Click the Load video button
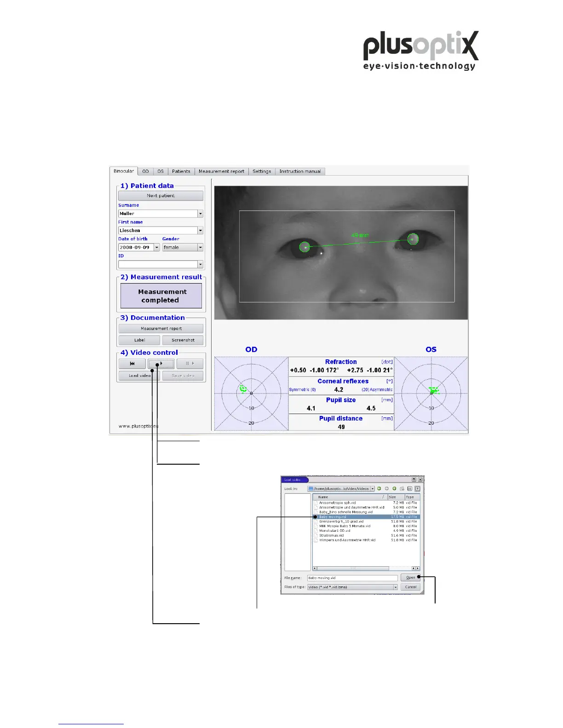Image resolution: width=563 pixels, height=728 pixels. click(x=139, y=375)
